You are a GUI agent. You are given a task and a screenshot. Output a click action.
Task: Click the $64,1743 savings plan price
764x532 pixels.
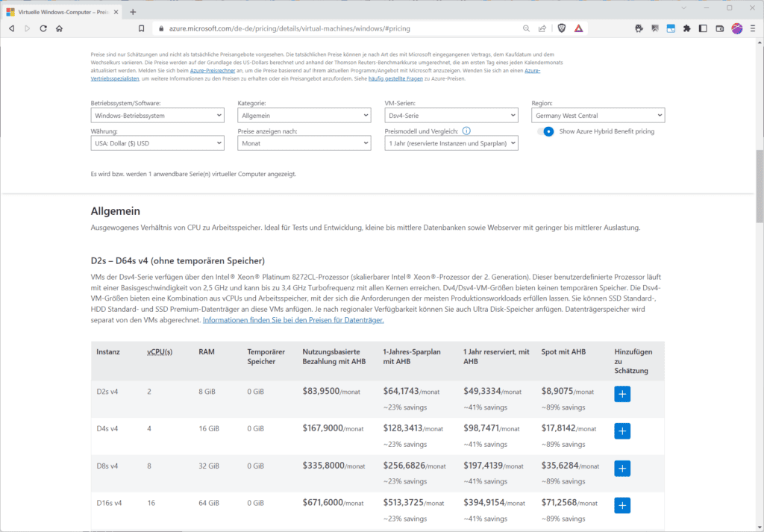click(401, 391)
